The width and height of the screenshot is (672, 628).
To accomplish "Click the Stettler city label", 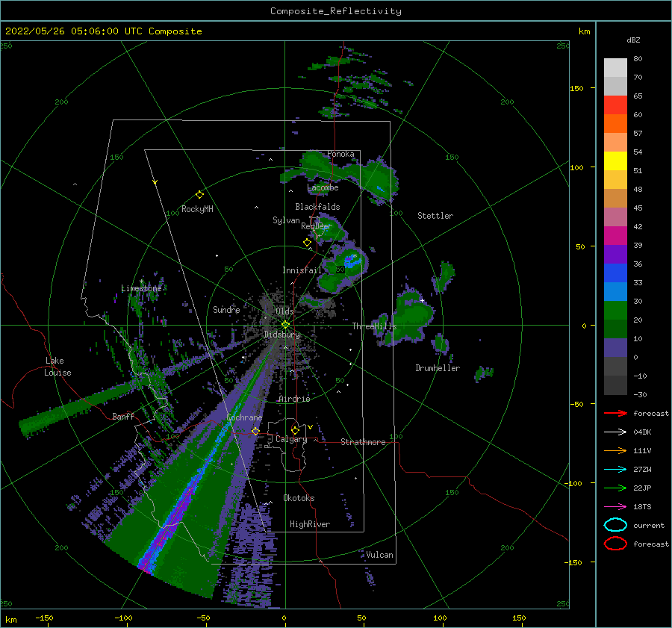I will (435, 216).
